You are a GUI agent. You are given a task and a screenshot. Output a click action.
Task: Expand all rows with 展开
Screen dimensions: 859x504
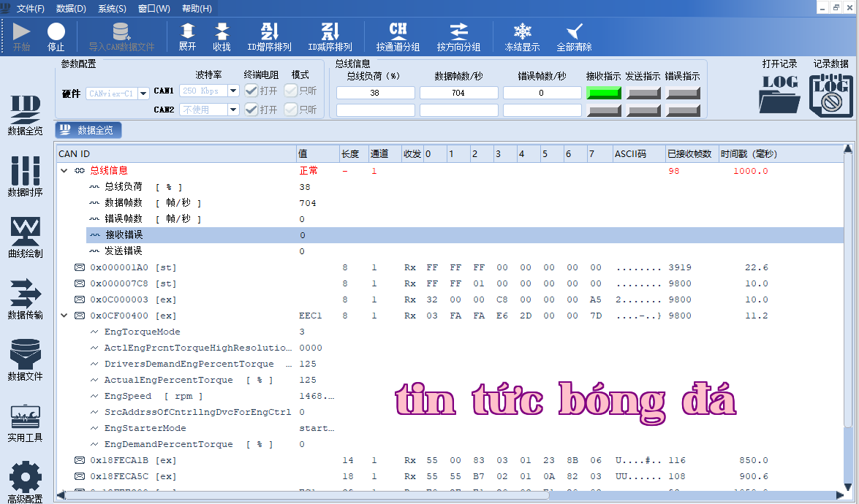coord(187,37)
